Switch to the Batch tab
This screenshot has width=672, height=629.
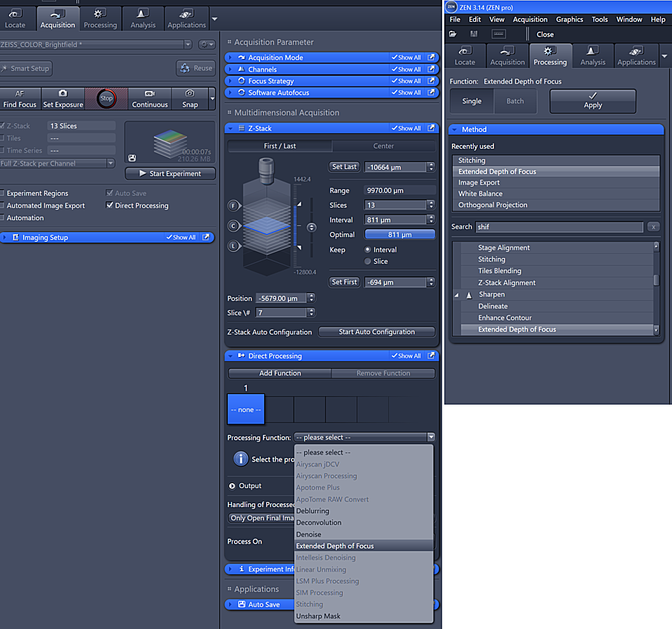point(515,101)
